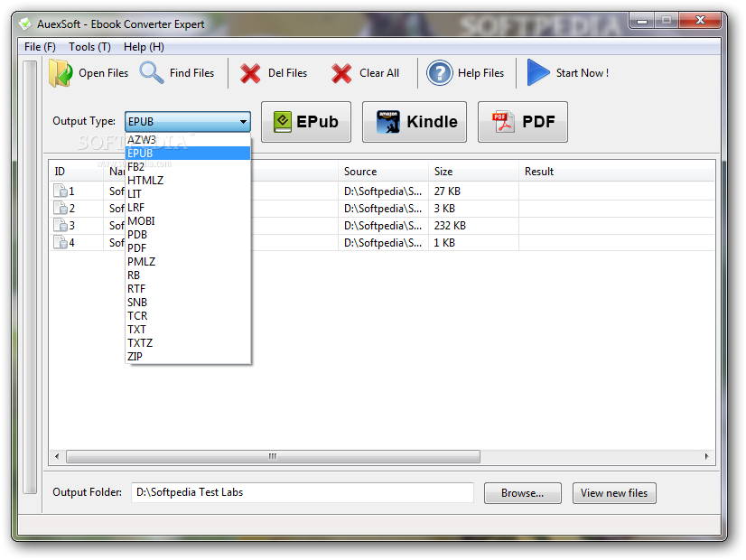Screen dimensions: 746x560
Task: Open the File (F) menu
Action: pos(40,47)
